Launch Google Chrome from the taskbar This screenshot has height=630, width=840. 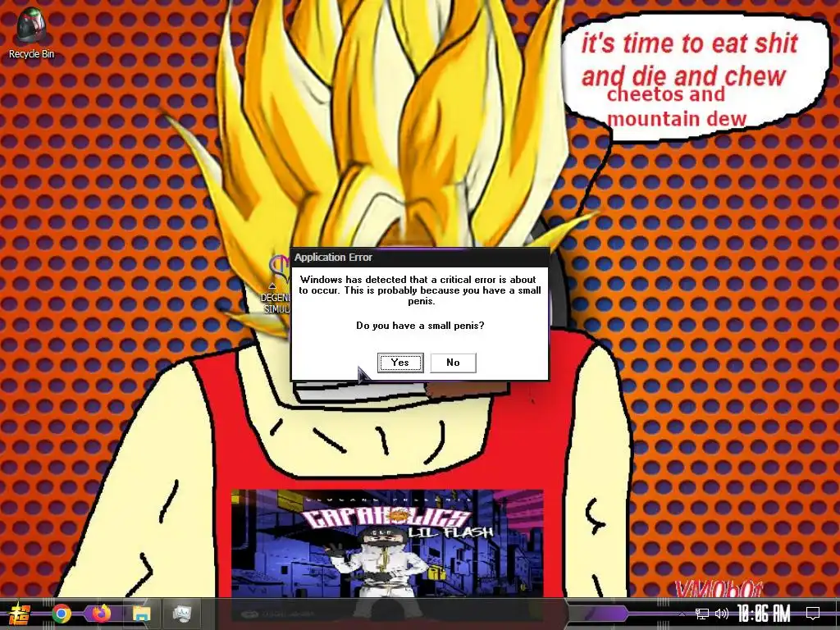pos(61,614)
